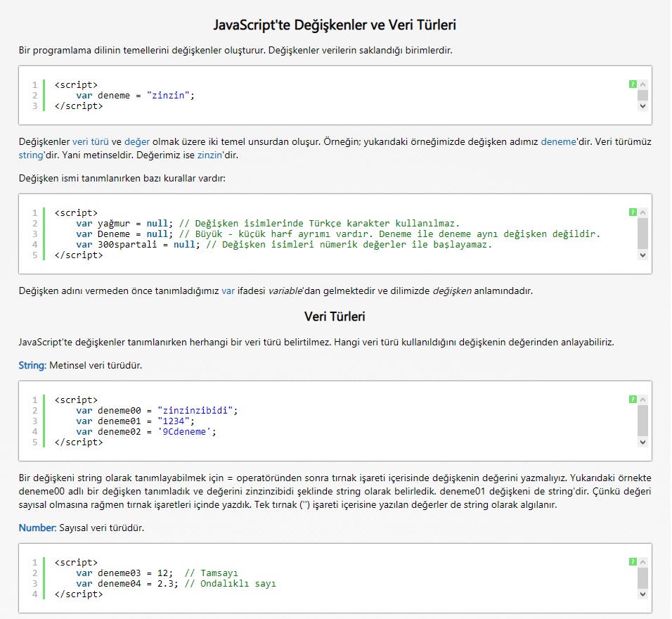The width and height of the screenshot is (672, 619).
Task: Click the comment '// Tamsayı'
Action: (x=212, y=573)
